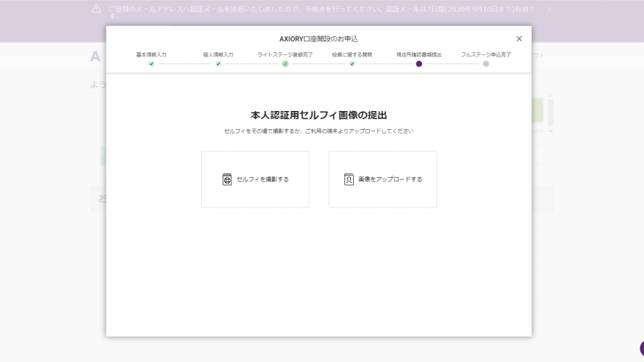Select the 現住所確認書類提出 step label
Viewport: 644px width, 362px height.
419,54
